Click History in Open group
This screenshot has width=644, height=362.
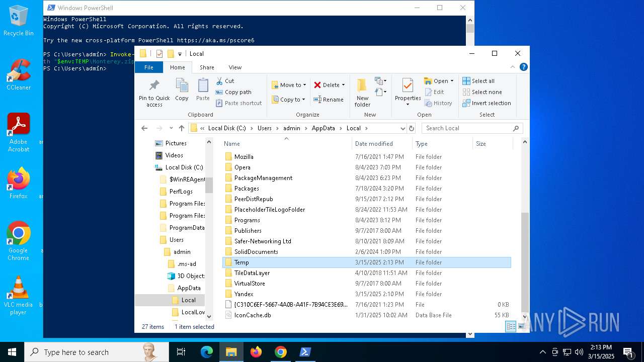point(438,103)
